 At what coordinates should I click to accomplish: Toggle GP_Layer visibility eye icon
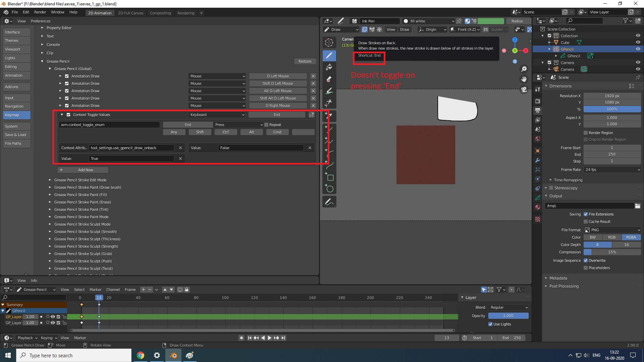[53, 316]
